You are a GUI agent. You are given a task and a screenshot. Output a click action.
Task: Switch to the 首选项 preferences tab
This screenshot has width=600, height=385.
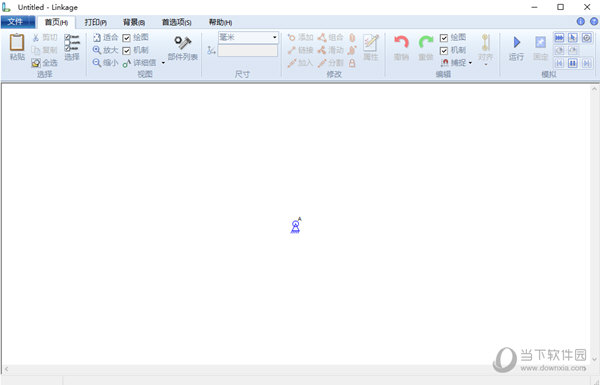click(x=176, y=22)
